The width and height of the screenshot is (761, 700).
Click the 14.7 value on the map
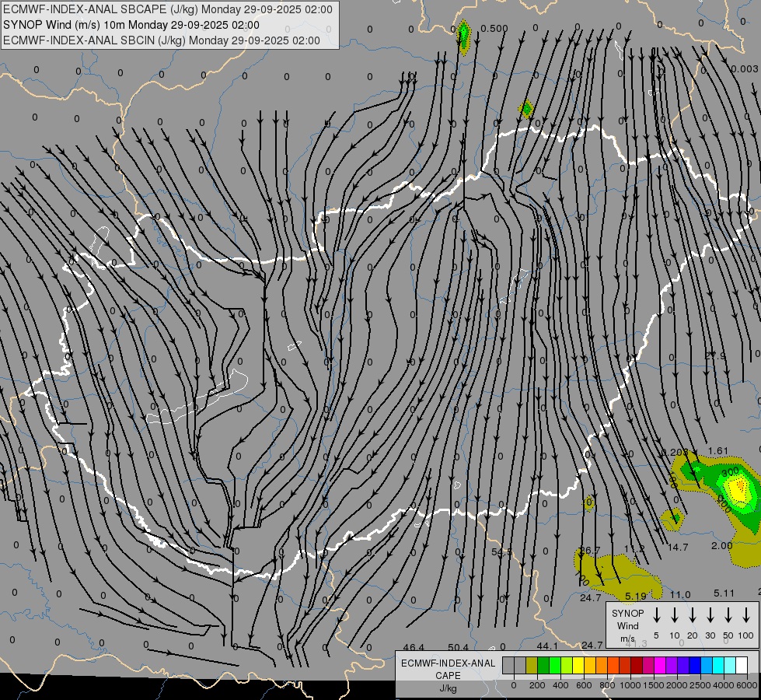click(x=678, y=548)
